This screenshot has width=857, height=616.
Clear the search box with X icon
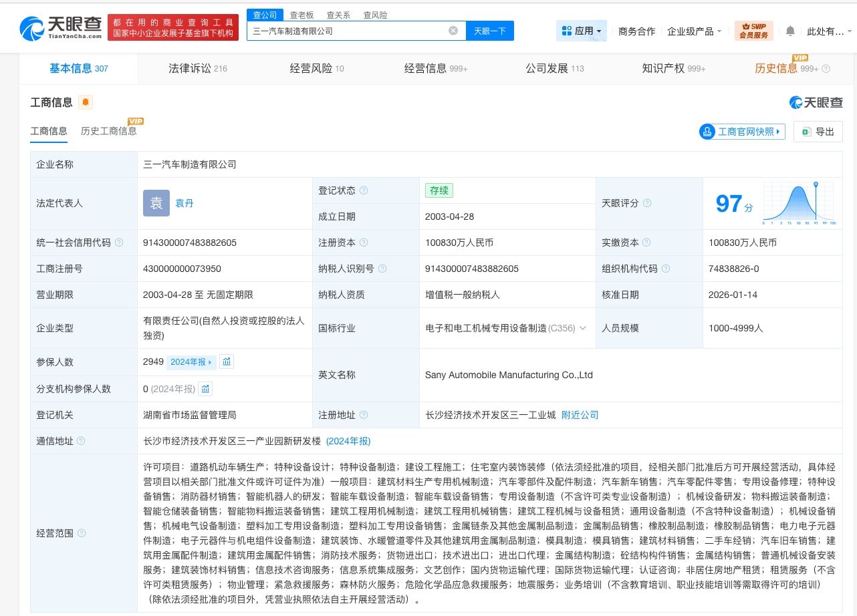(453, 31)
